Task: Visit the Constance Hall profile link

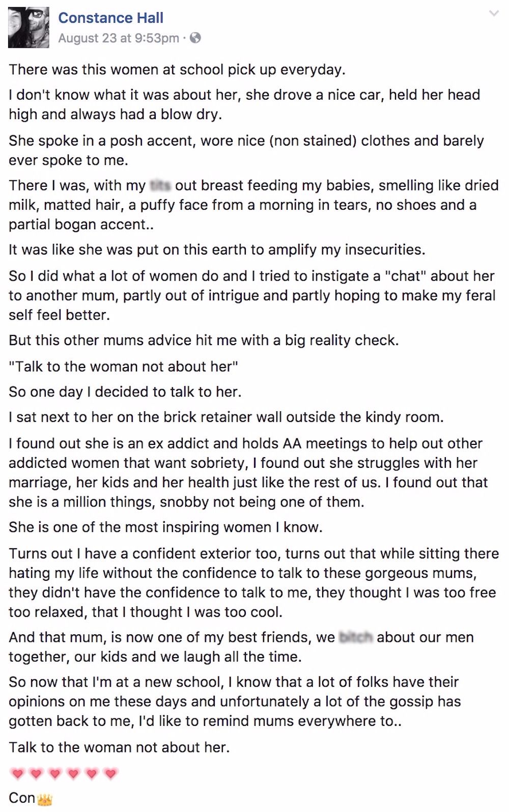Action: pyautogui.click(x=110, y=18)
